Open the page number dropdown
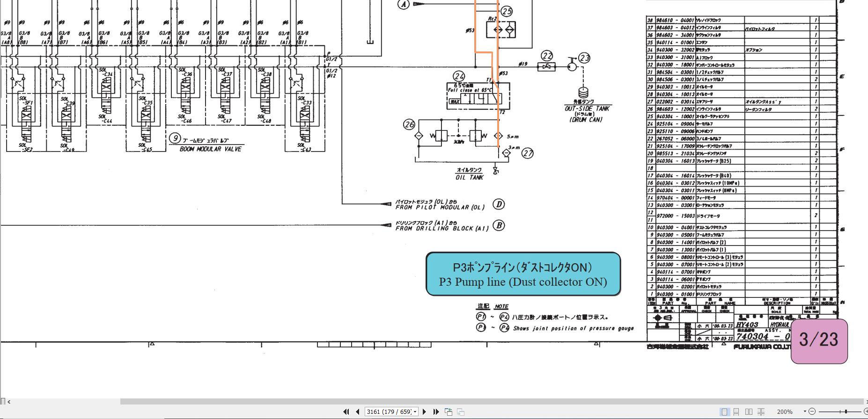This screenshot has height=419, width=868. [x=415, y=412]
